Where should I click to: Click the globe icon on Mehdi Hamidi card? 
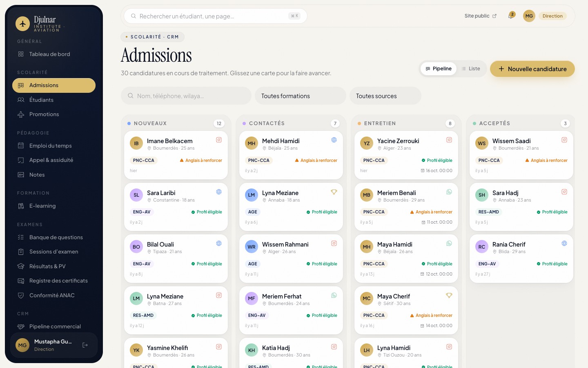point(334,140)
